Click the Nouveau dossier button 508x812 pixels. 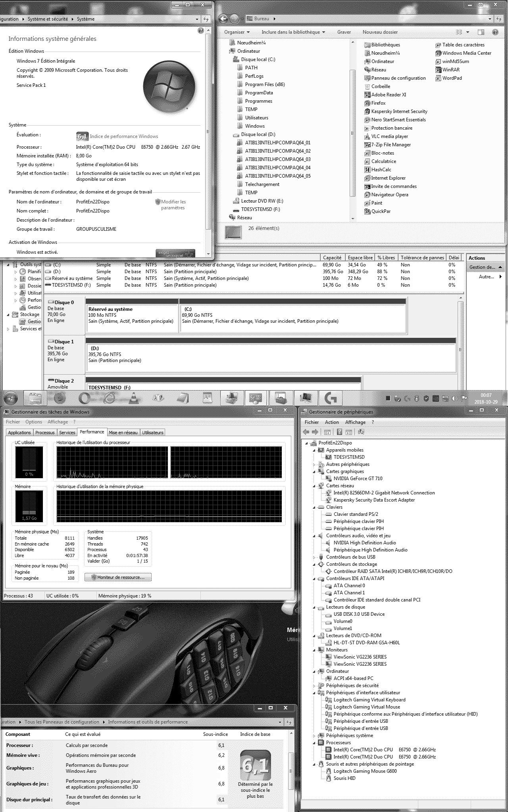380,32
